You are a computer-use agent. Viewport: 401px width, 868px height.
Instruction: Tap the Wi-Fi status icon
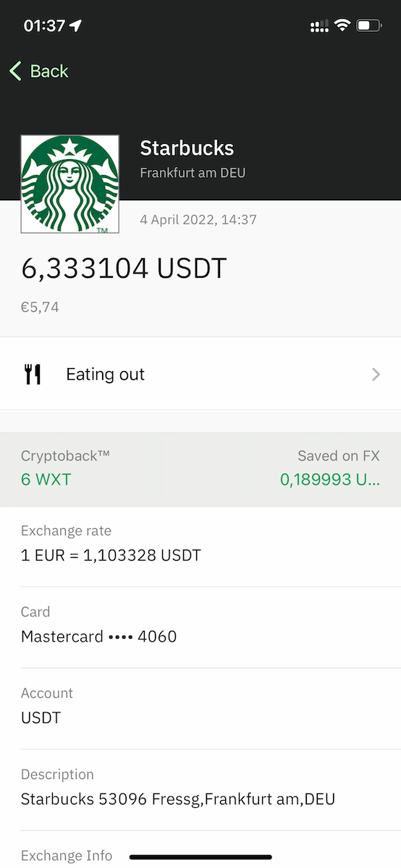(342, 26)
